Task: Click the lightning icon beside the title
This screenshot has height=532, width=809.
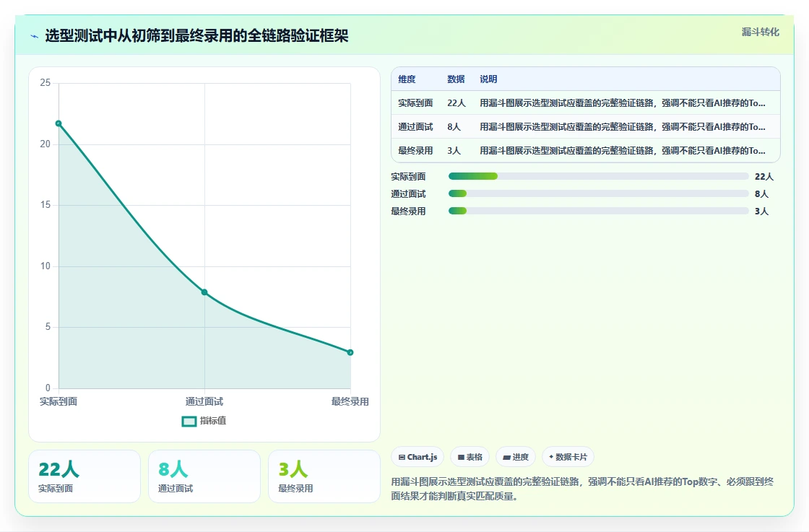Action: click(x=34, y=36)
